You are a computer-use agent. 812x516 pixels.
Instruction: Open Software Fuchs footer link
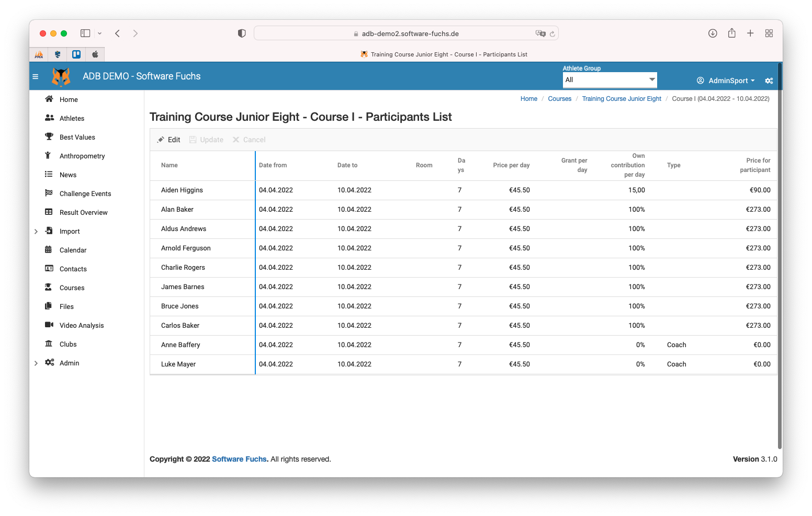[x=239, y=459]
